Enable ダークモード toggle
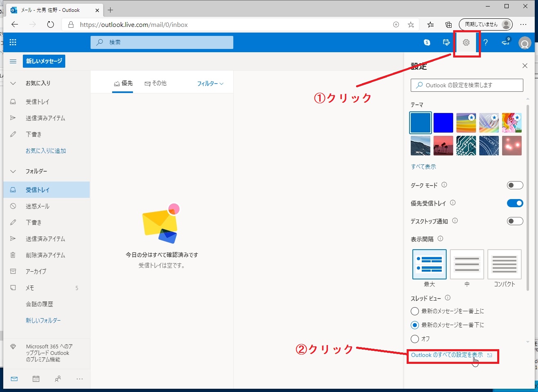This screenshot has height=392, width=538. tap(515, 185)
